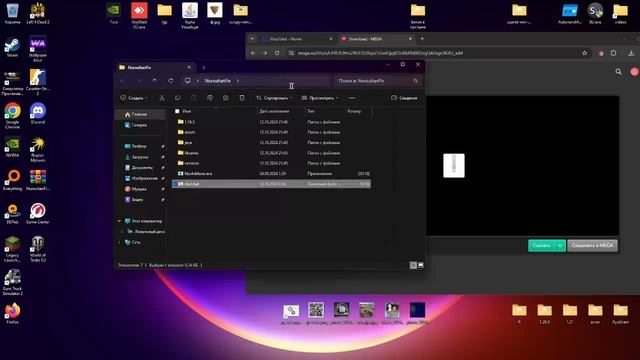640x360 pixels.
Task: Click the Copy icon in Explorer toolbar
Action: coord(178,98)
